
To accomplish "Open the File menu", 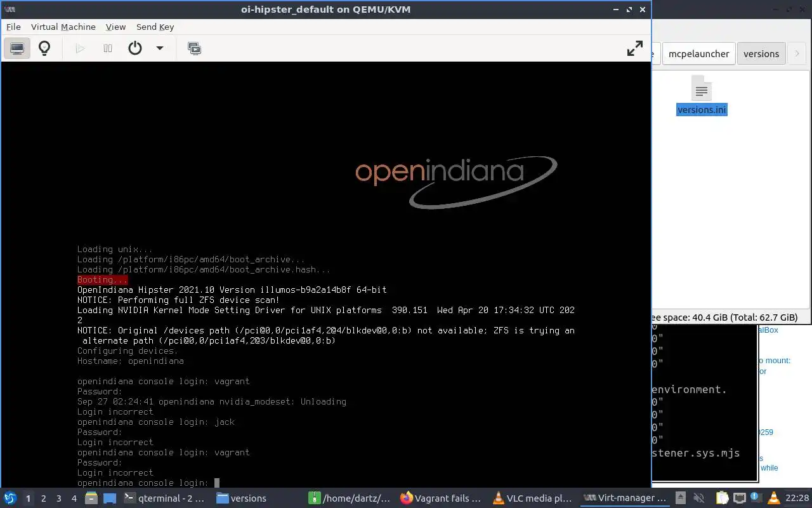I will (13, 27).
